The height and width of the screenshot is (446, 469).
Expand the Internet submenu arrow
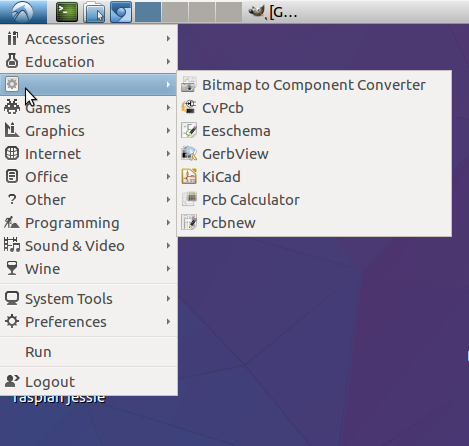(x=168, y=154)
